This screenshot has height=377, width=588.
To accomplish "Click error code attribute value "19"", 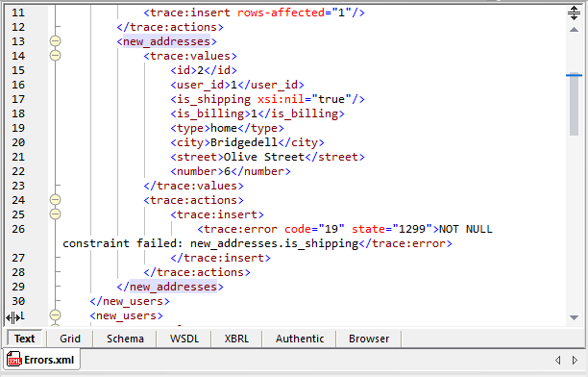I will click(331, 229).
